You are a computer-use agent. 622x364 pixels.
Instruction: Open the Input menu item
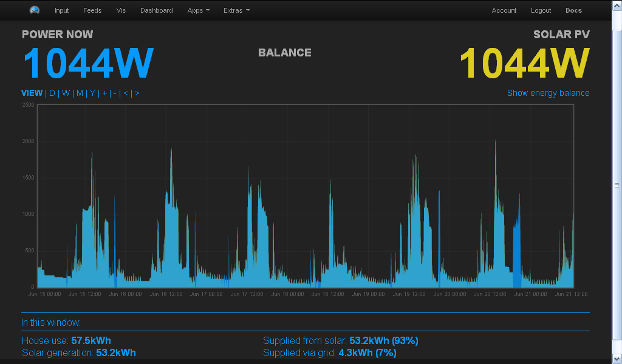pyautogui.click(x=61, y=10)
